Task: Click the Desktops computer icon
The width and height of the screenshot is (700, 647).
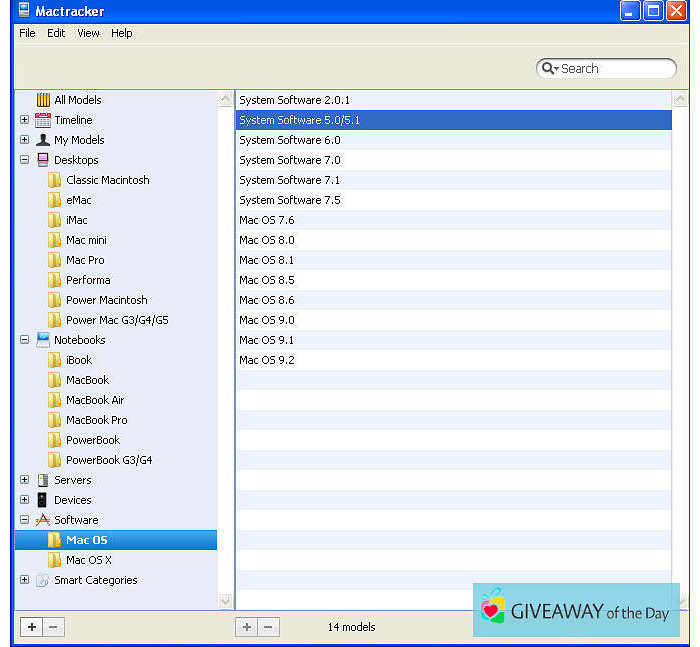Action: (x=43, y=160)
